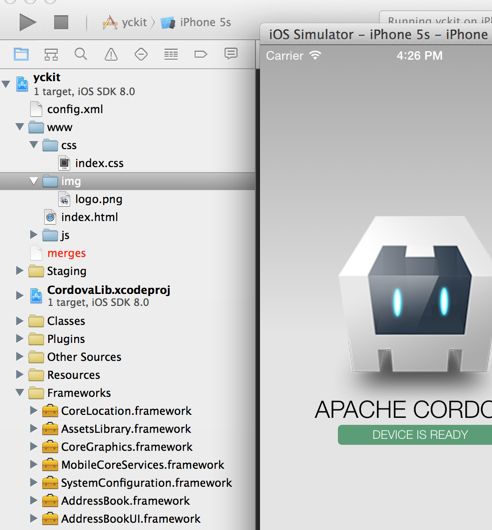Image resolution: width=492 pixels, height=530 pixels.
Task: Expand the Other Sources group
Action: [x=20, y=356]
